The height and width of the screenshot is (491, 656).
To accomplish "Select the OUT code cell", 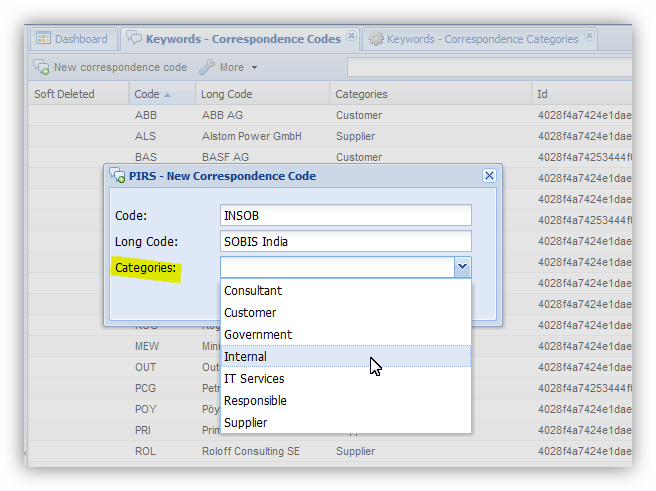I will pyautogui.click(x=145, y=367).
